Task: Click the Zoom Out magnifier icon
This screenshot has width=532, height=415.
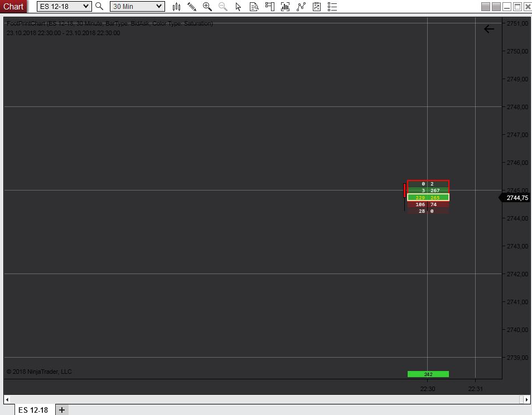Action: click(x=223, y=7)
